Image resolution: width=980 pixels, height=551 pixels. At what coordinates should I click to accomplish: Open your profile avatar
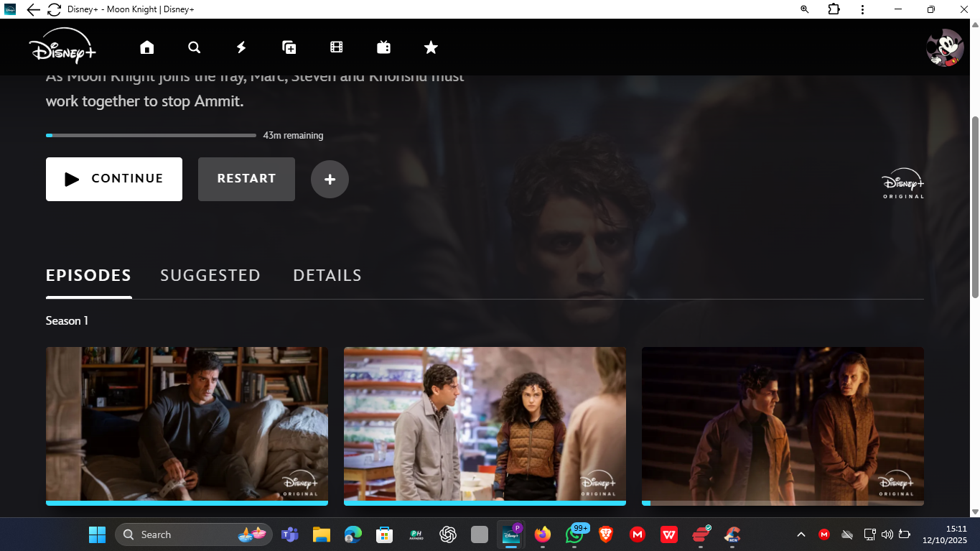tap(944, 47)
